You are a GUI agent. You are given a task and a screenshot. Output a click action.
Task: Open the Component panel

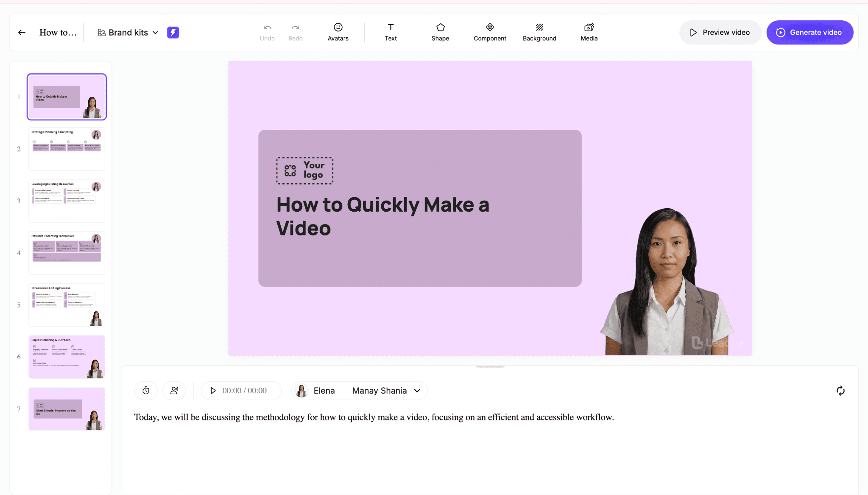pos(489,32)
